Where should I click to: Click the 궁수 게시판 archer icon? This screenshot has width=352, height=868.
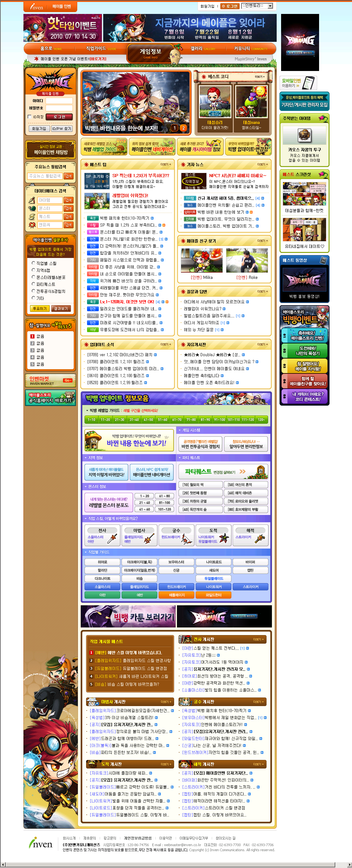(185, 702)
